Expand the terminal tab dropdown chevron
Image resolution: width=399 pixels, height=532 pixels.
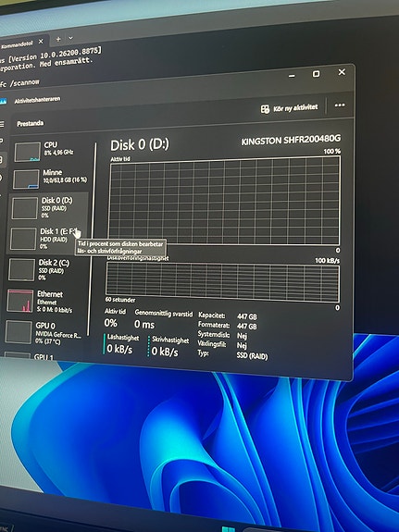[70, 38]
